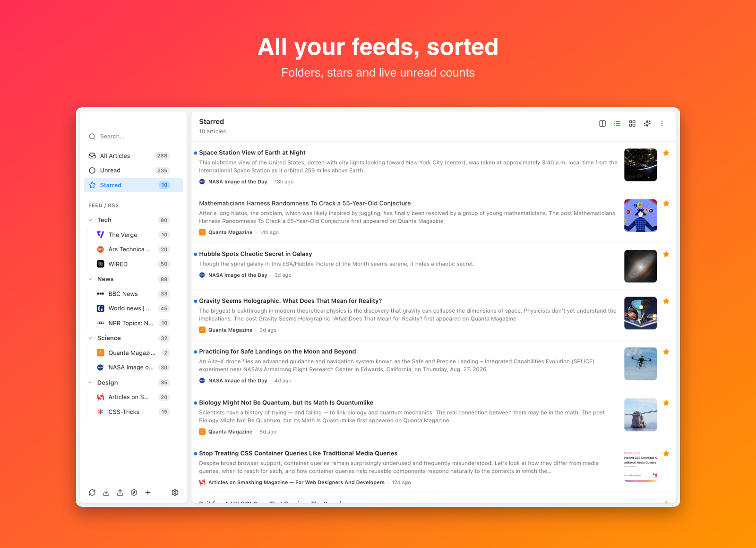This screenshot has width=756, height=548.
Task: Add a new feed with plus icon
Action: (148, 493)
